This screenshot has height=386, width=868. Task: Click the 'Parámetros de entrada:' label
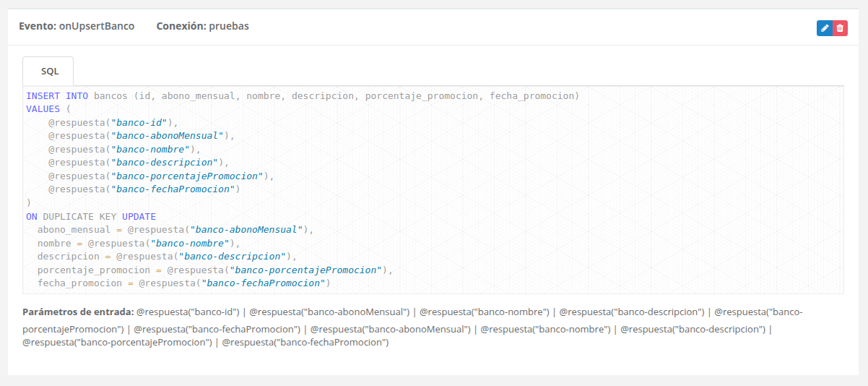(x=78, y=312)
